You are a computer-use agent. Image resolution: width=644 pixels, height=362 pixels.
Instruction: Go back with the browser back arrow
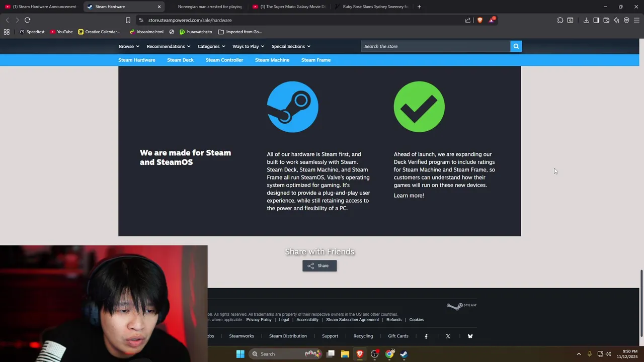7,20
